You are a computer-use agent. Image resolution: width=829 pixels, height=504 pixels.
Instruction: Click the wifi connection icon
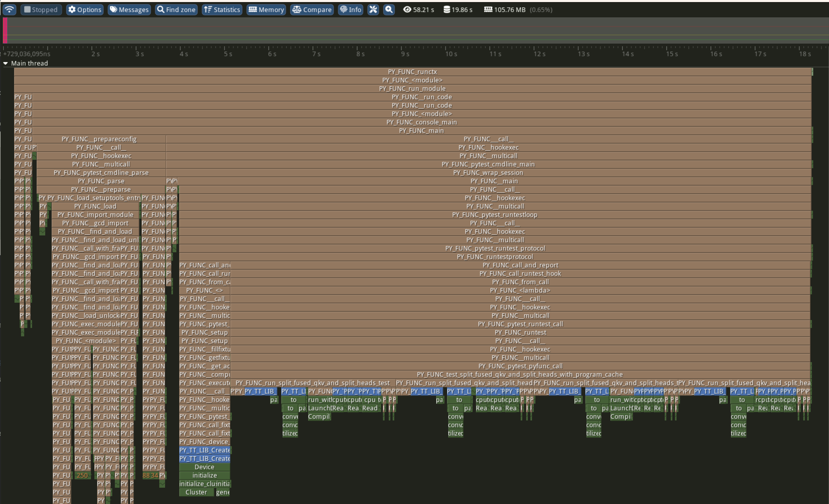(9, 9)
